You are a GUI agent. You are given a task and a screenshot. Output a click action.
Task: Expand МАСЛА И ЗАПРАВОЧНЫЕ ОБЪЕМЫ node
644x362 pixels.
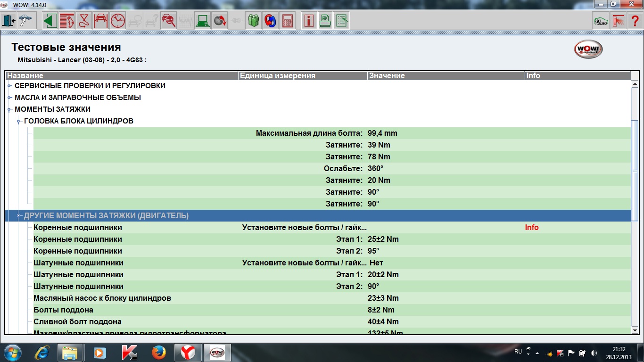click(x=10, y=98)
